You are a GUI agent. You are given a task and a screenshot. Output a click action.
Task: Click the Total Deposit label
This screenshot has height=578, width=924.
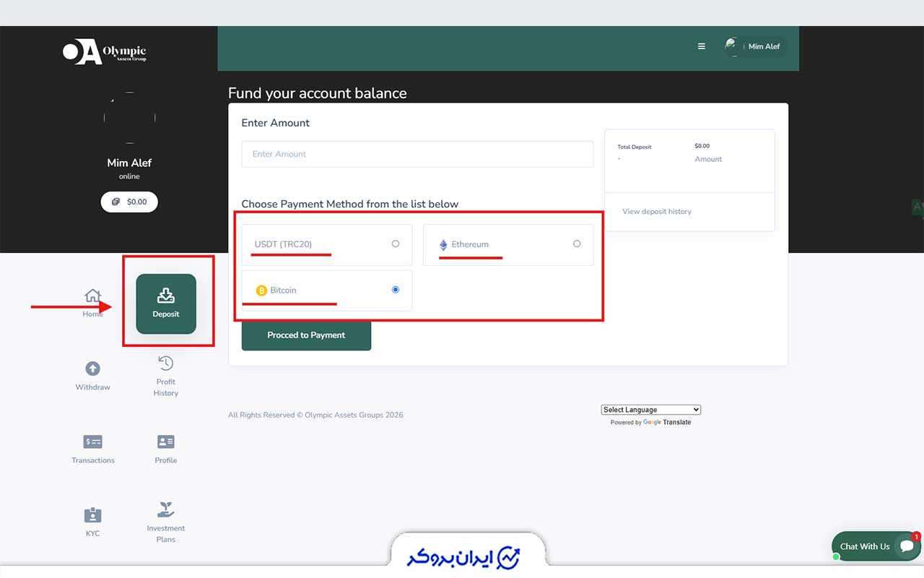[x=635, y=147]
